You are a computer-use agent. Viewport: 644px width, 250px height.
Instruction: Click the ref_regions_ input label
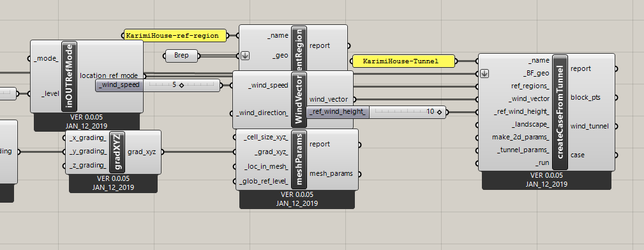(530, 86)
